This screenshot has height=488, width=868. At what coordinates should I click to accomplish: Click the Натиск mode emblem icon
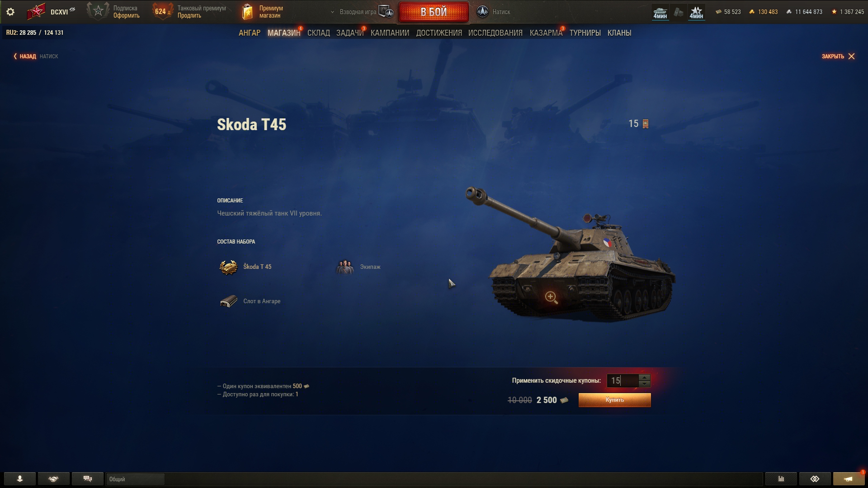point(482,12)
